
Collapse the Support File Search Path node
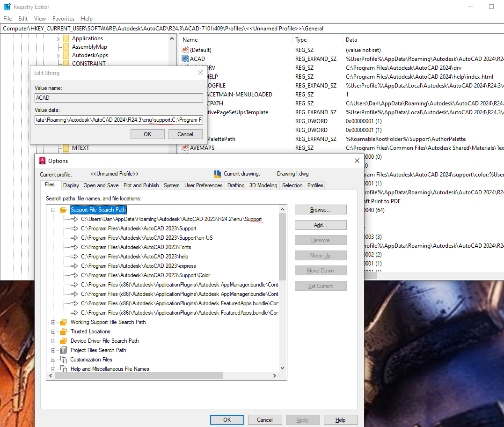click(53, 210)
